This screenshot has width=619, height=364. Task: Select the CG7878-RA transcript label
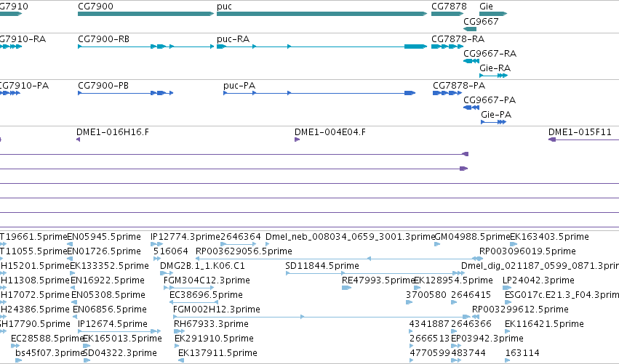click(x=458, y=39)
